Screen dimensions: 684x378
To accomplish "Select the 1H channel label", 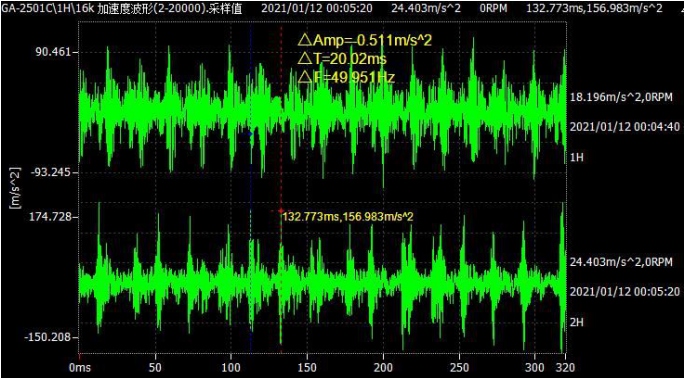I will click(577, 157).
